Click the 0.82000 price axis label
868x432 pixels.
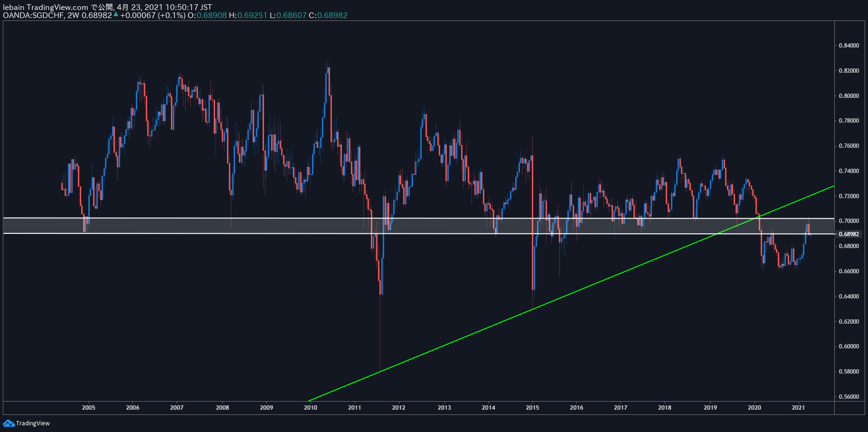point(849,71)
